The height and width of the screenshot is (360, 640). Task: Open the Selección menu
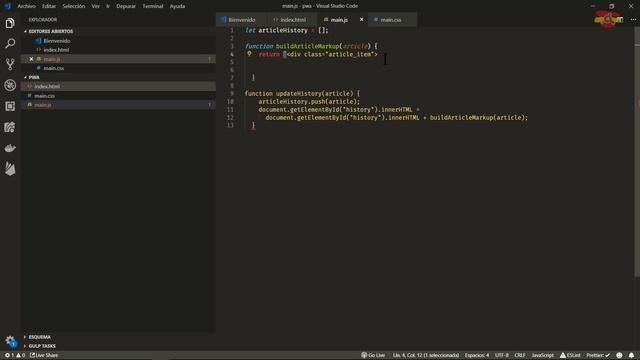[73, 6]
